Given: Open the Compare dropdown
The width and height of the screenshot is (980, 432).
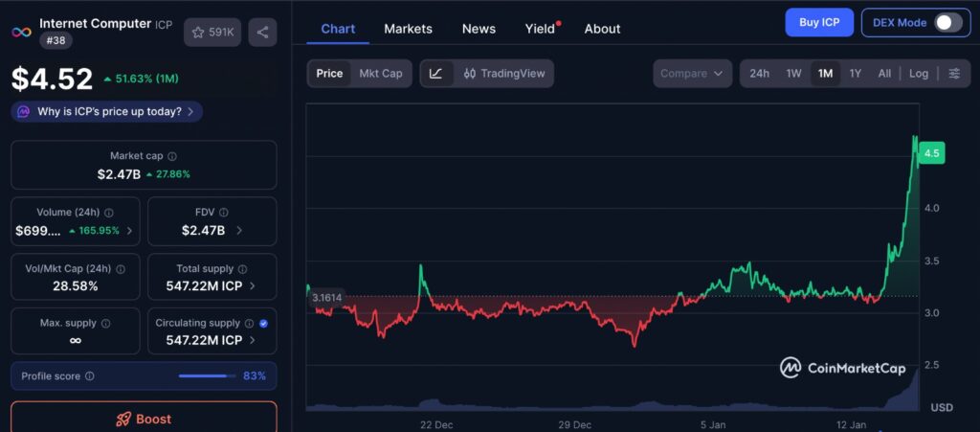Looking at the screenshot, I should (692, 74).
